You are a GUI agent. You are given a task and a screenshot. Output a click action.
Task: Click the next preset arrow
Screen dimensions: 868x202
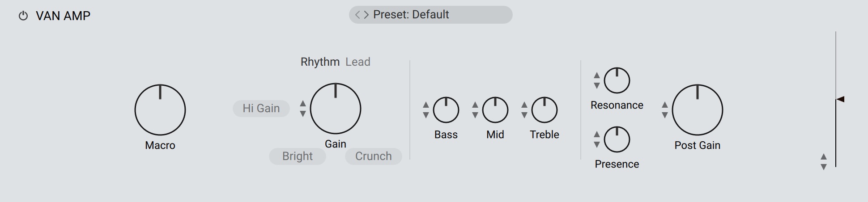[366, 15]
